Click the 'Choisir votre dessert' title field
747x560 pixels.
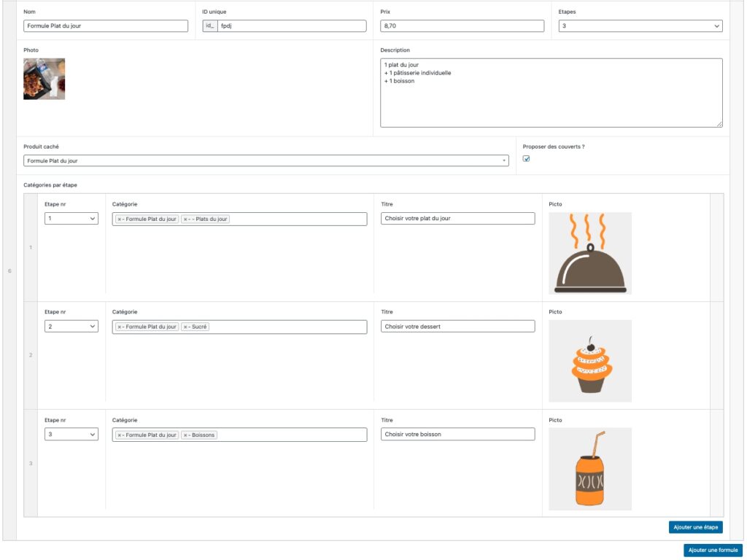tap(457, 327)
